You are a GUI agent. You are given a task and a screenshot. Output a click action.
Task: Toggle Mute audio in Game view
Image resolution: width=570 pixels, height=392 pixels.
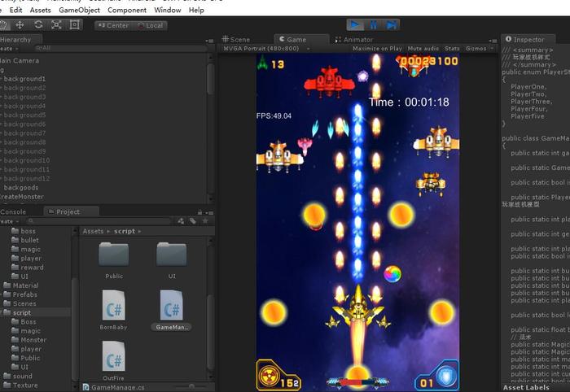pyautogui.click(x=423, y=49)
